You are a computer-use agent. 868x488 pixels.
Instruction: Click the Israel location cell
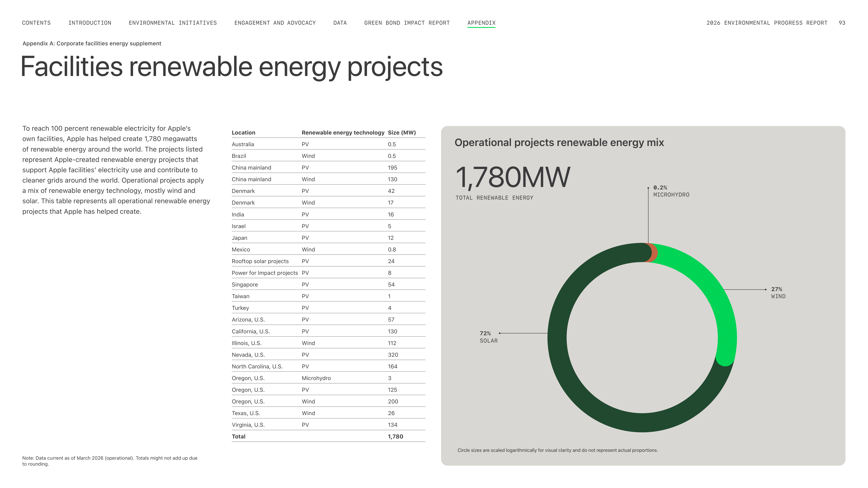[x=238, y=226]
